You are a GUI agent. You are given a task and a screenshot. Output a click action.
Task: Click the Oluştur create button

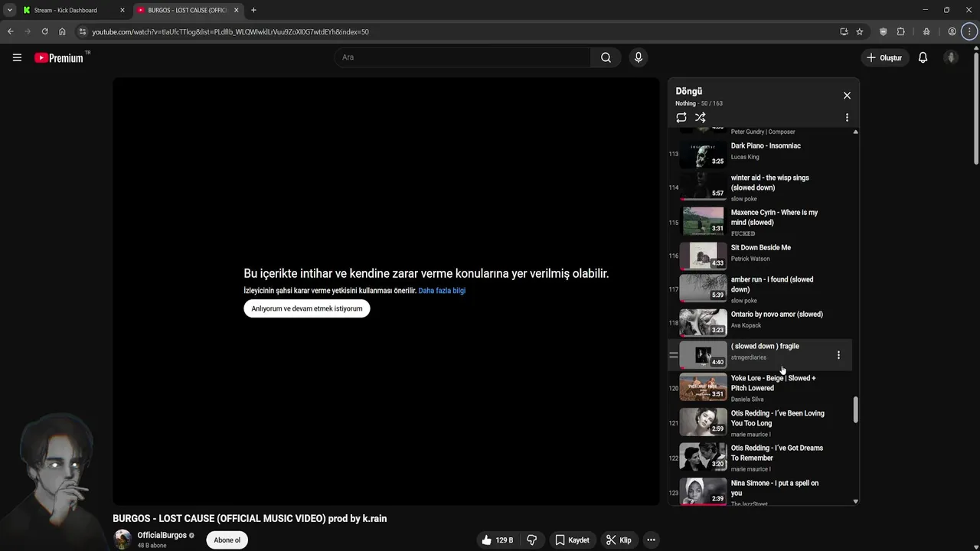884,57
